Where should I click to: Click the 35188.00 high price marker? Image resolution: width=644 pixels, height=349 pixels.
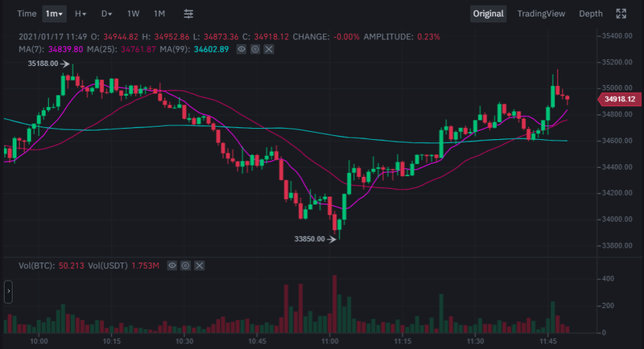click(x=43, y=64)
